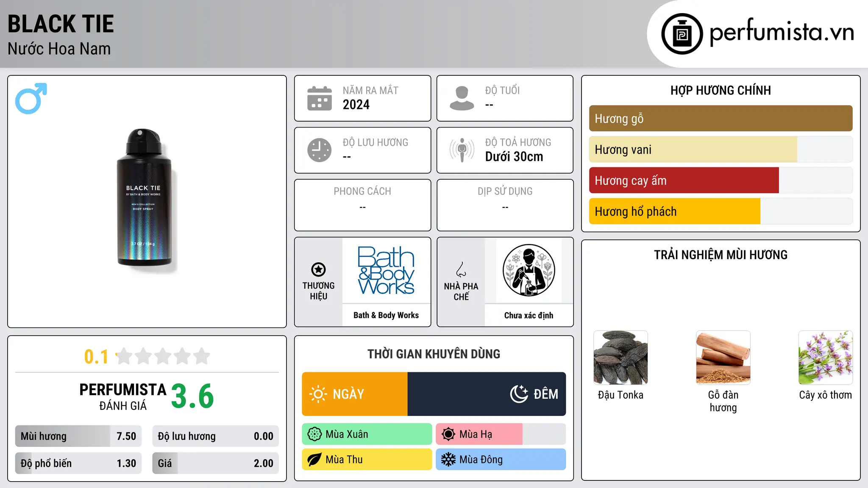Viewport: 868px width, 488px height.
Task: Click the perfumista.vn site name
Action: [x=782, y=33]
